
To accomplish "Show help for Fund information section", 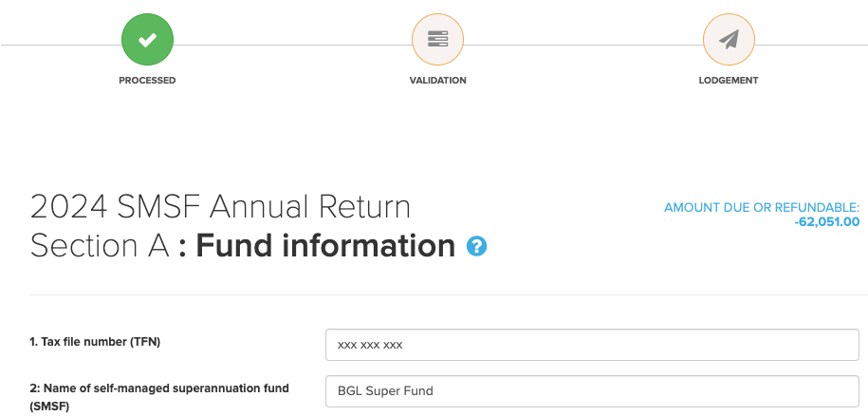I will (477, 247).
